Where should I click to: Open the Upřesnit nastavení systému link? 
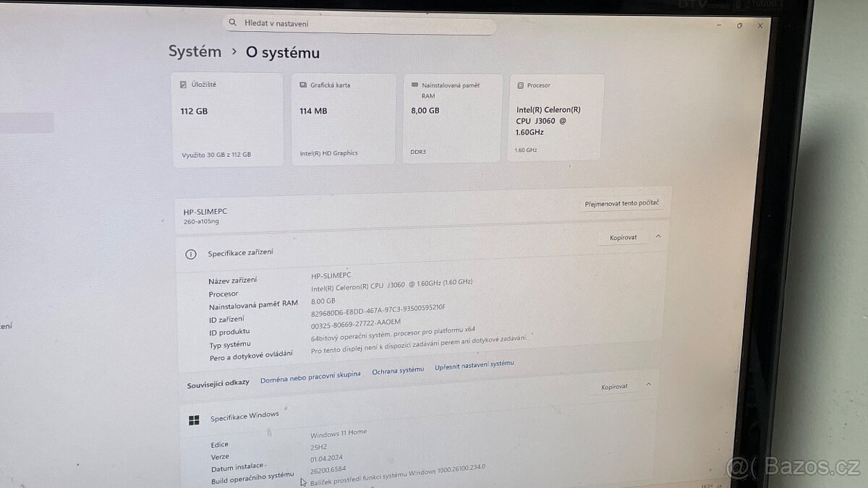473,365
